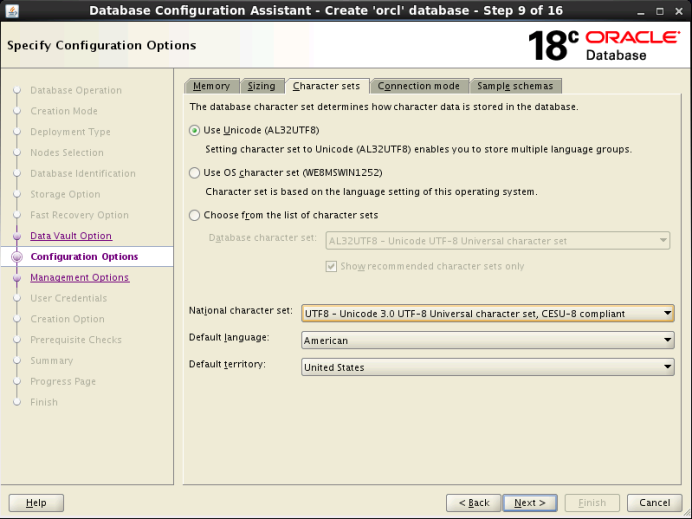The height and width of the screenshot is (519, 692).
Task: Expand the National character set dropdown
Action: point(488,313)
